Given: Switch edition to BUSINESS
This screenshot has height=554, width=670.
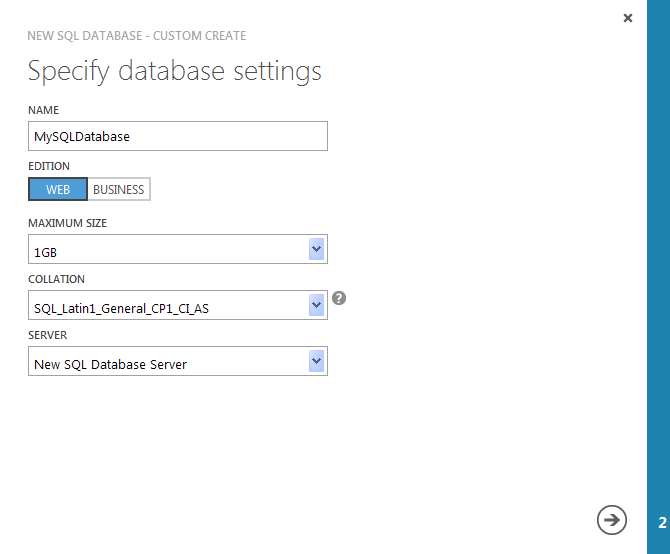Looking at the screenshot, I should (119, 190).
